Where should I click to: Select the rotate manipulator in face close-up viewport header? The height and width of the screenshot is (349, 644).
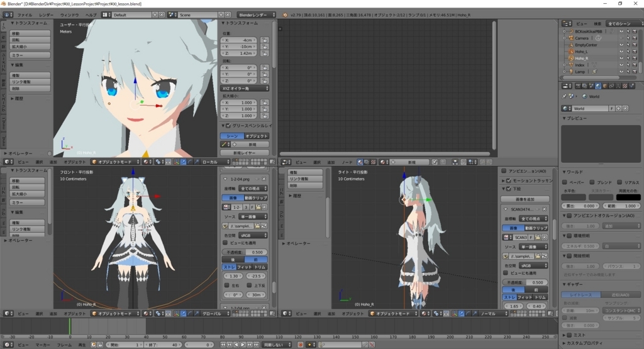[190, 162]
